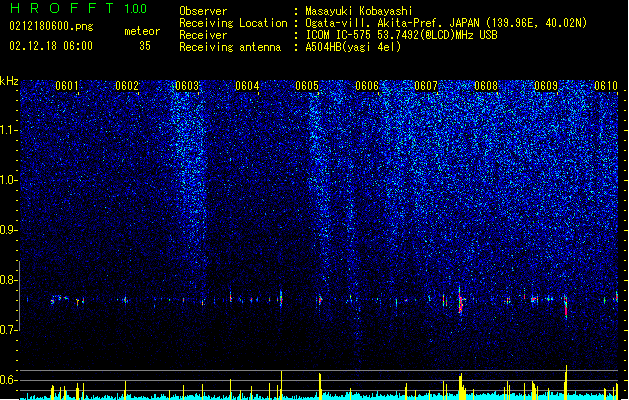
Task: Click the Observer label
Action: click(203, 11)
